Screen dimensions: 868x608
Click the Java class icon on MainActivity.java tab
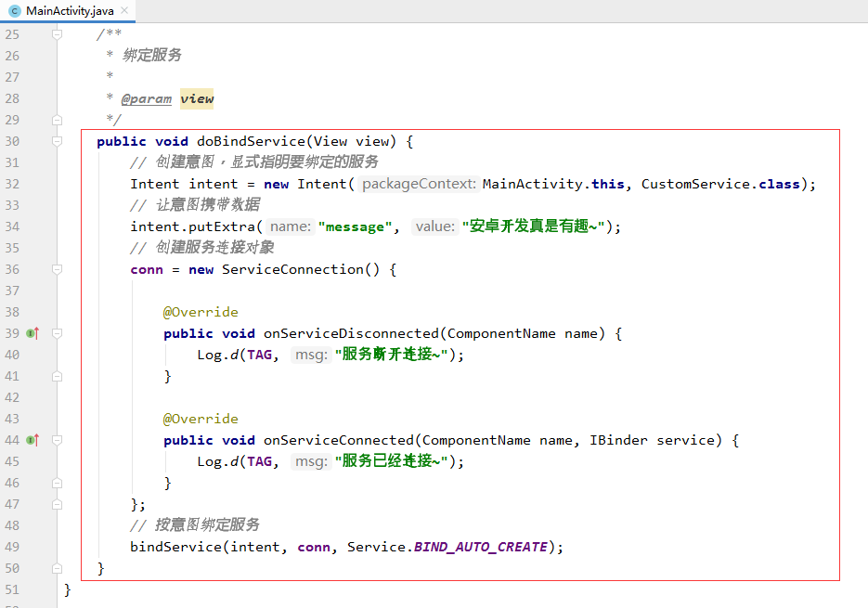click(x=15, y=10)
